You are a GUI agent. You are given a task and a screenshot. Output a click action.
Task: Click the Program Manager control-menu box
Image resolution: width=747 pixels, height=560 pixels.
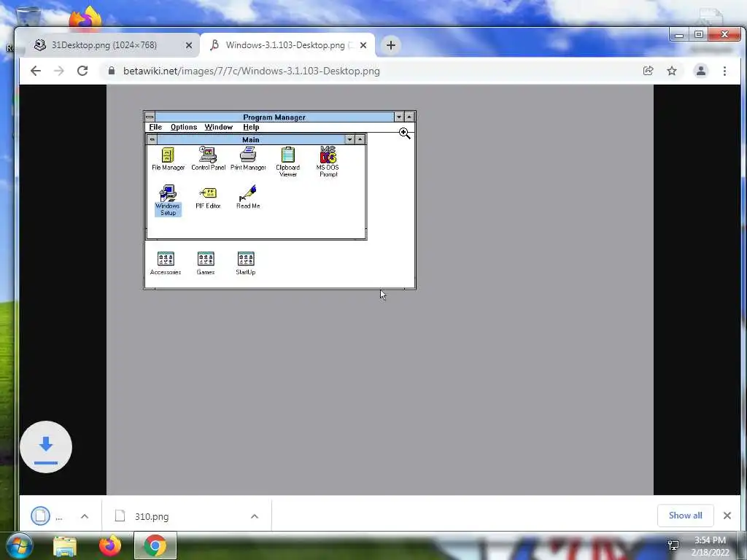click(150, 117)
